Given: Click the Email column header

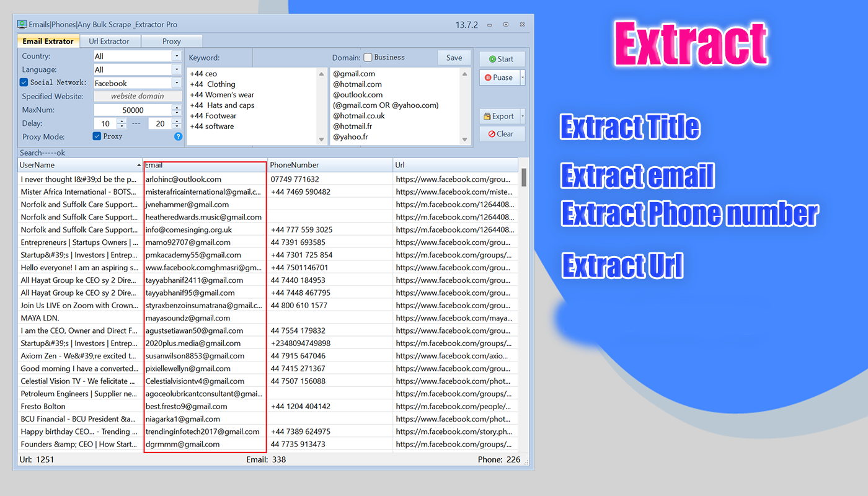Looking at the screenshot, I should point(206,165).
